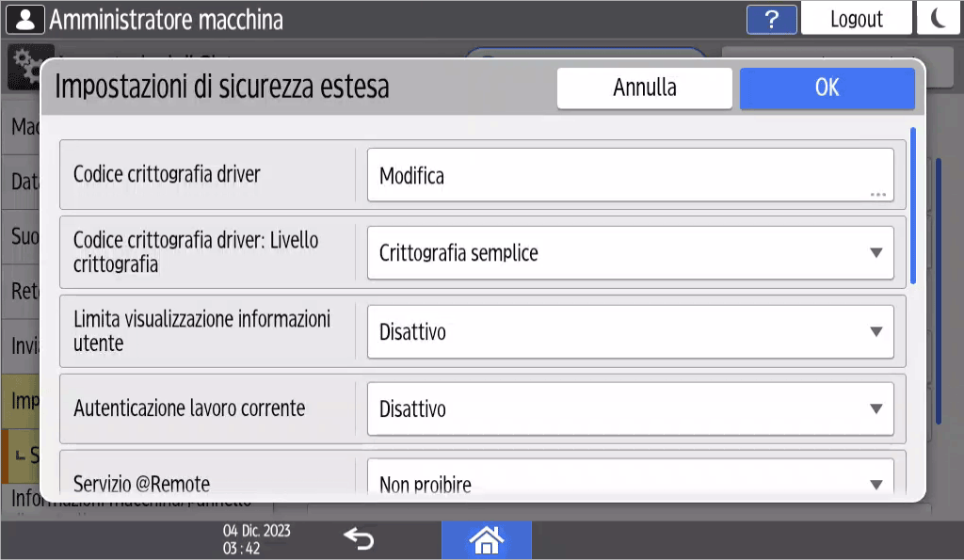Activate night mode with the moon icon
The height and width of the screenshot is (560, 964).
pos(938,18)
